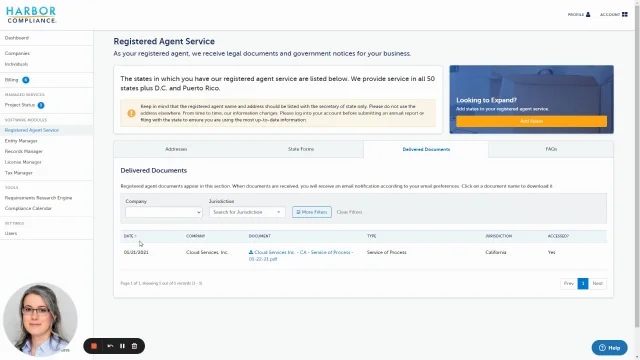Open the Company dropdown filter
Screen dimensions: 640x360
pos(164,212)
